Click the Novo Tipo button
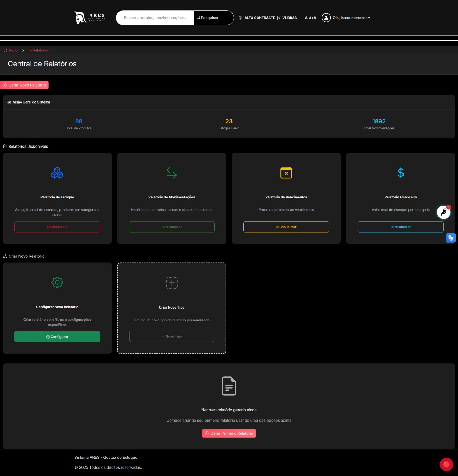 click(172, 336)
